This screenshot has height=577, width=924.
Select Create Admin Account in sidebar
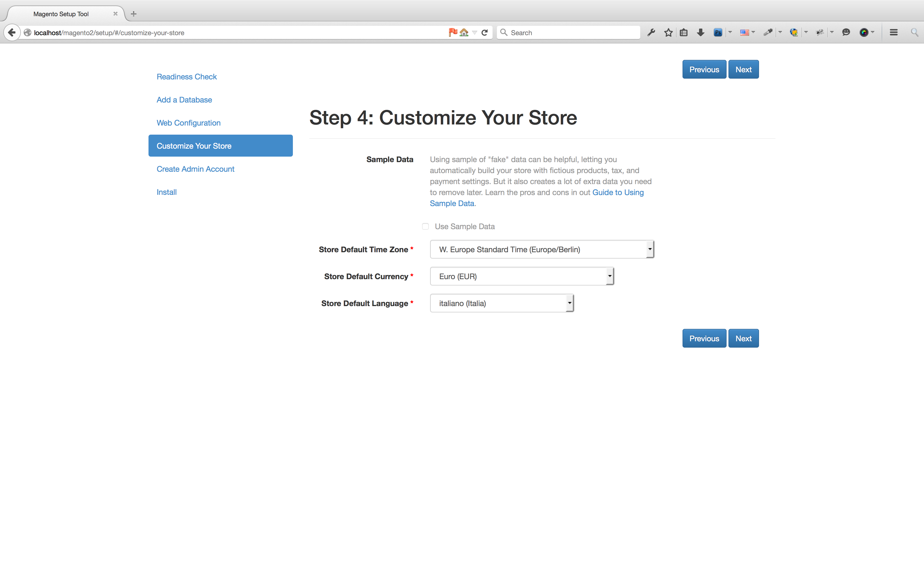click(x=195, y=169)
